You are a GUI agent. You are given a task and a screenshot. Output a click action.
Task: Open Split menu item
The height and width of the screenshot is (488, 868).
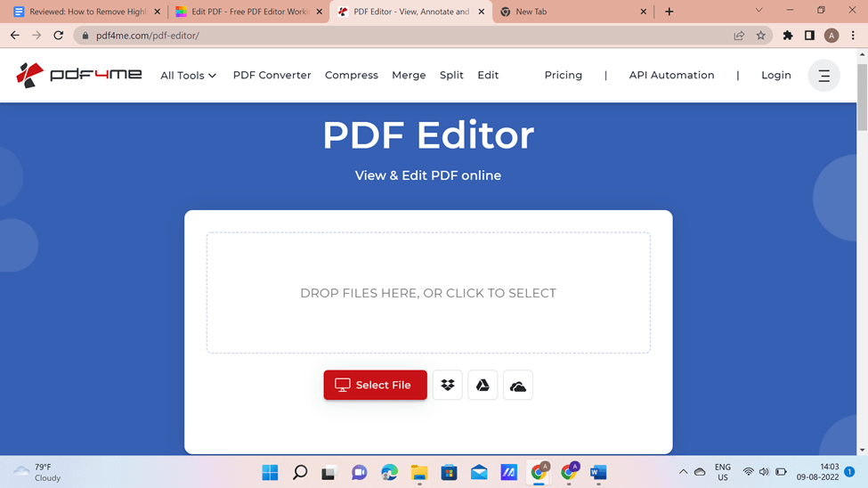coord(451,75)
